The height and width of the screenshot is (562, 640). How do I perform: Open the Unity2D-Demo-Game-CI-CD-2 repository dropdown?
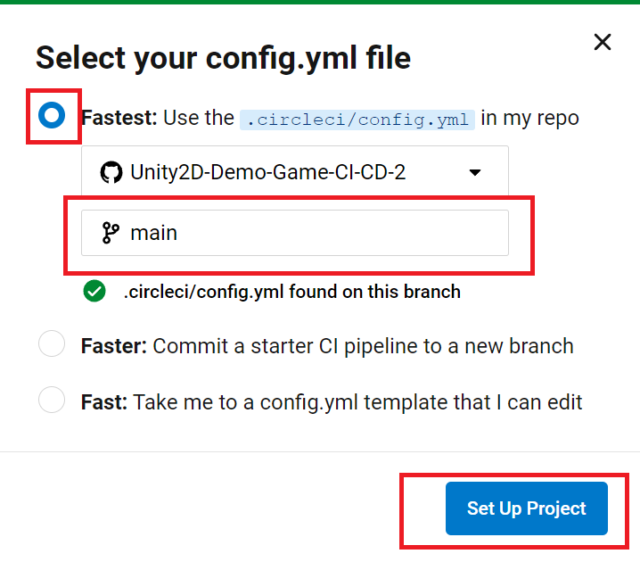pos(295,172)
